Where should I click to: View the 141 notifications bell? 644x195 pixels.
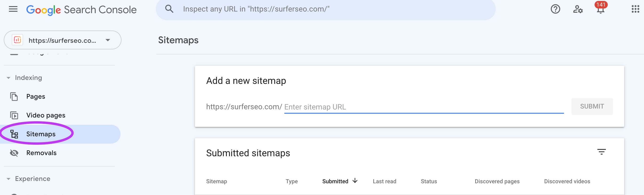point(600,9)
